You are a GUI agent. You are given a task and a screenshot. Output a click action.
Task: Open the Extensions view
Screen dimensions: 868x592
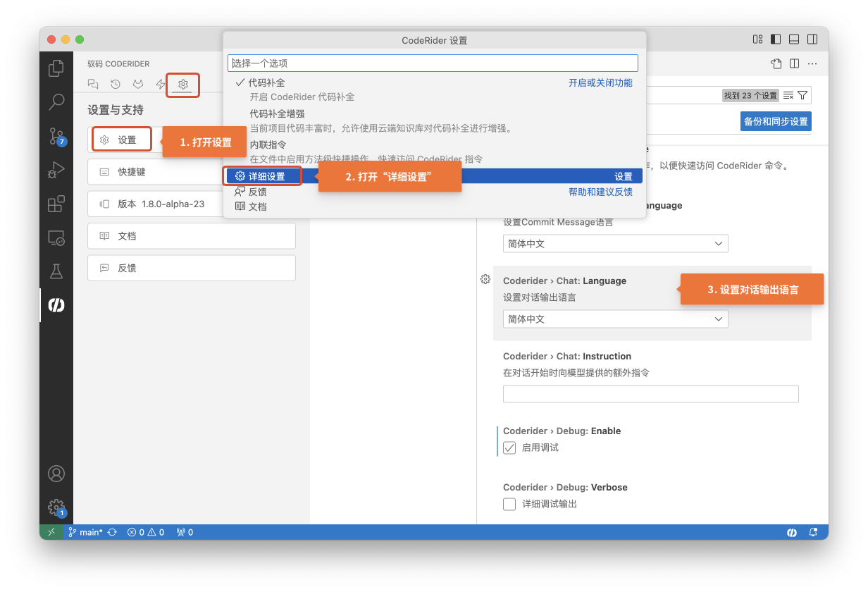[56, 204]
